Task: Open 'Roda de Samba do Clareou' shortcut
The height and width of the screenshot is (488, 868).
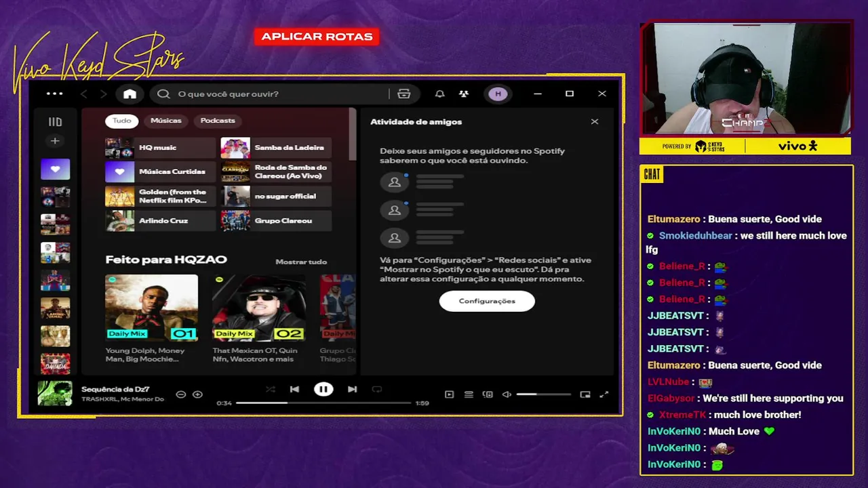Action: click(276, 172)
